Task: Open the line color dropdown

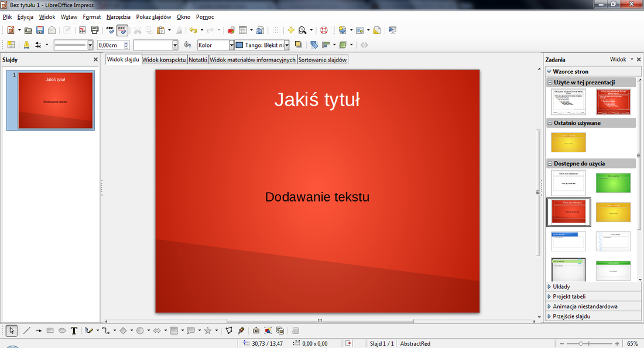Action: [x=175, y=45]
